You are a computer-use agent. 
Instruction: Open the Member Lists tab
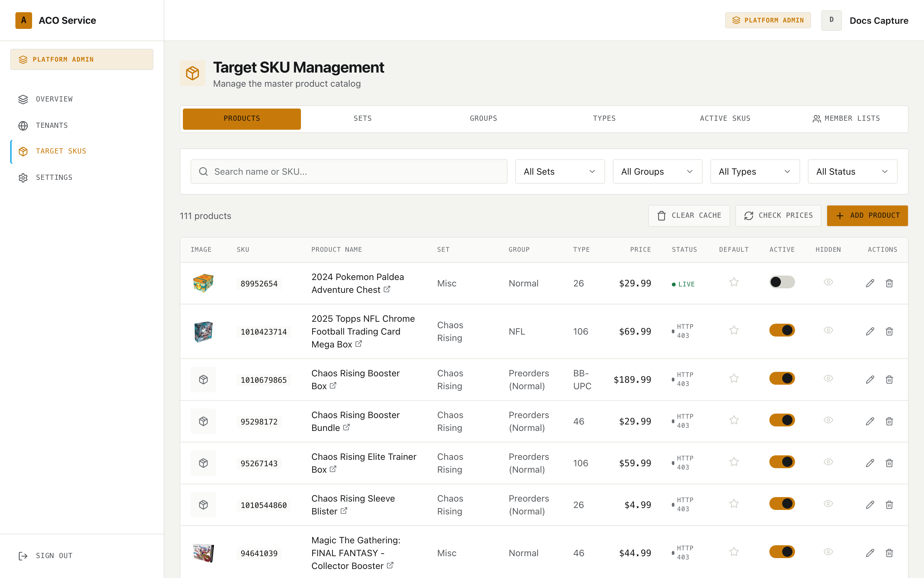click(846, 119)
